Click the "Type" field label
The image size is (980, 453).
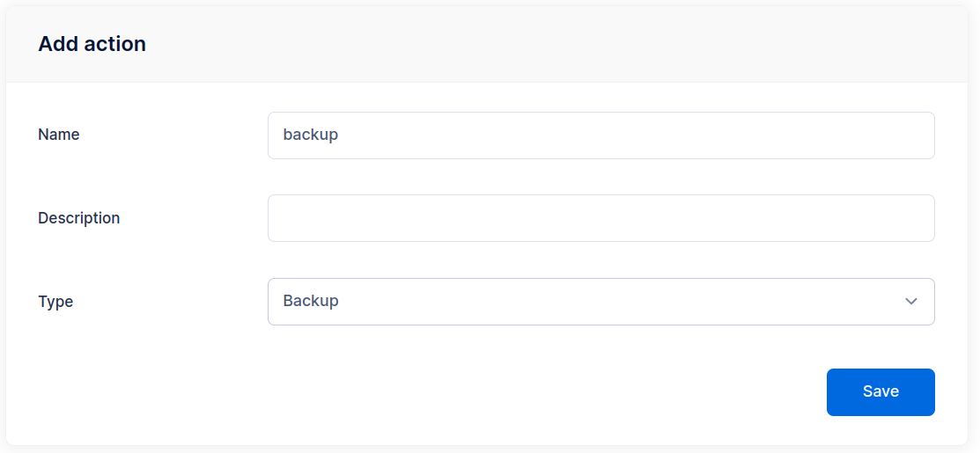[x=55, y=302]
